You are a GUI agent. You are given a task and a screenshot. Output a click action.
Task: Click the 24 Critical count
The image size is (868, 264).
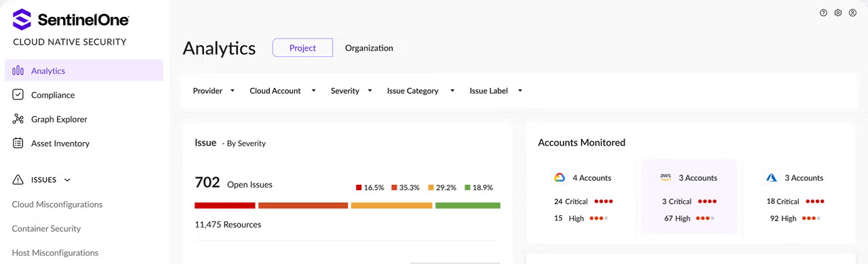(x=571, y=202)
